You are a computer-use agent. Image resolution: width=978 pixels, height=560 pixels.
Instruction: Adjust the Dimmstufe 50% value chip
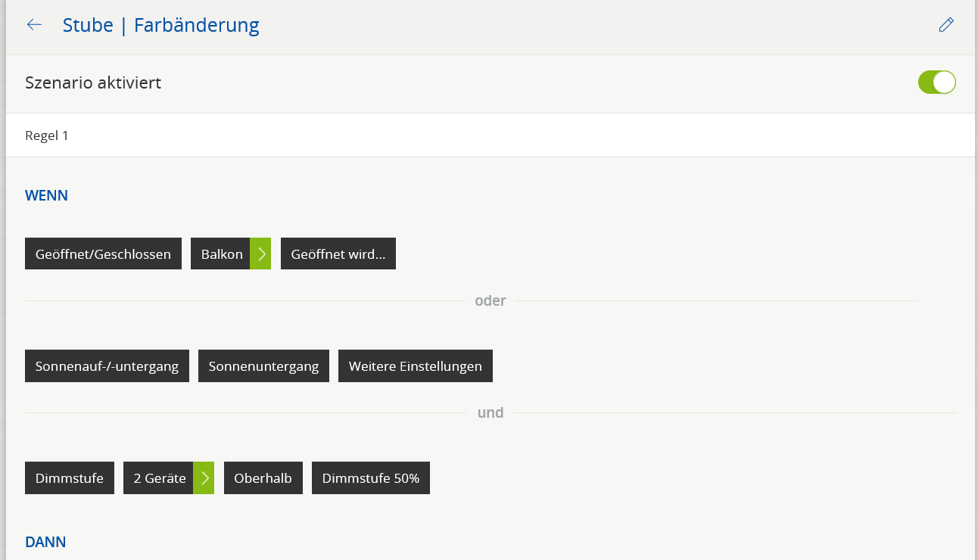pos(370,478)
